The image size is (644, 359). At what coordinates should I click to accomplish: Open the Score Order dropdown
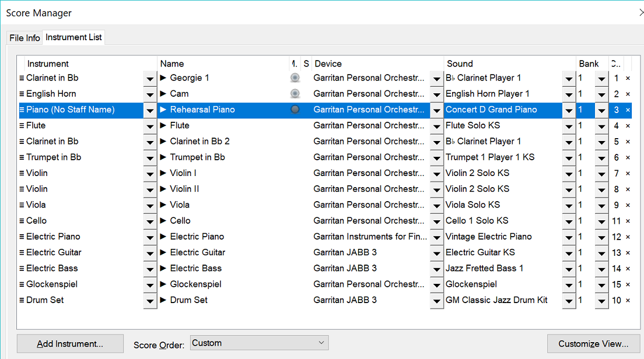point(259,343)
